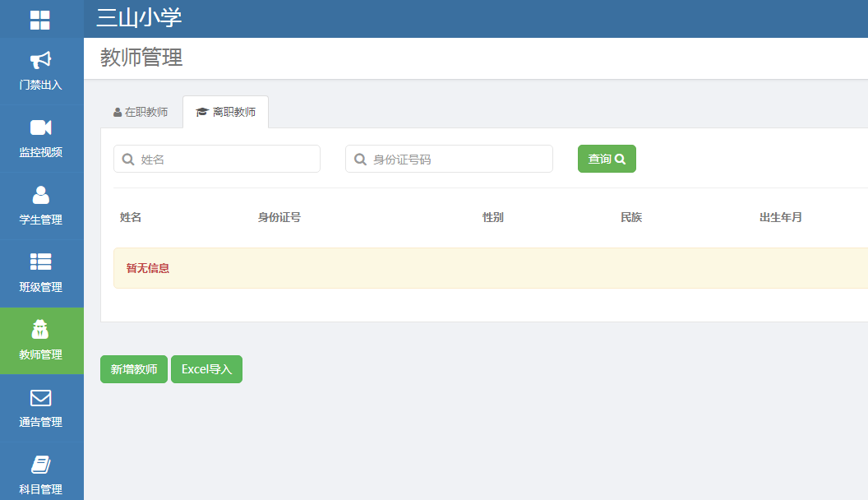This screenshot has width=868, height=500.
Task: Open 监控视频 via the video camera icon
Action: coord(41,127)
